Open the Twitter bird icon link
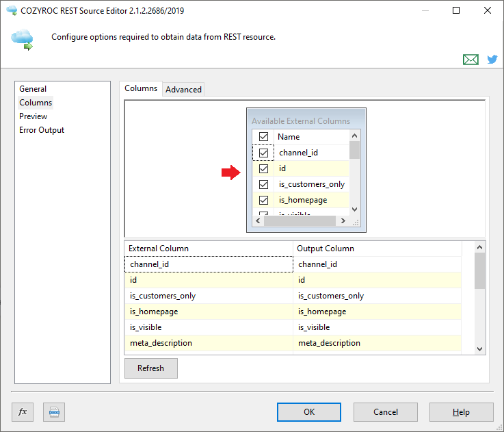This screenshot has width=504, height=432. click(492, 60)
